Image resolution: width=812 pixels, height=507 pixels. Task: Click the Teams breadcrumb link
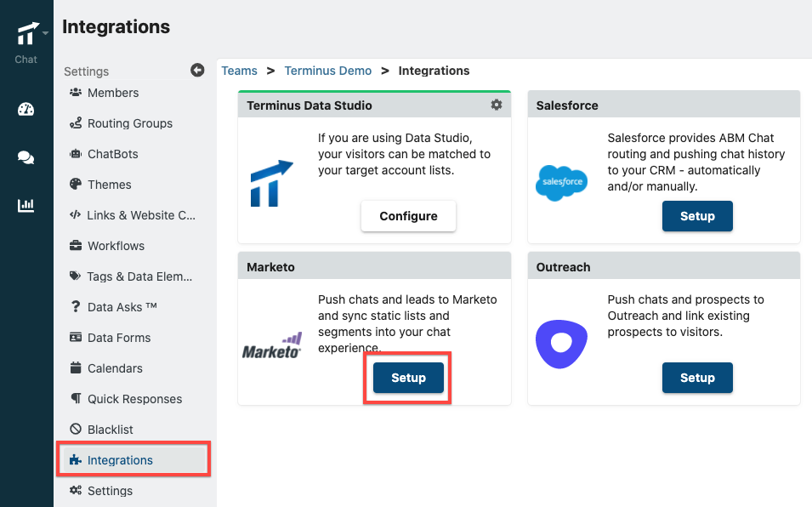(x=239, y=71)
